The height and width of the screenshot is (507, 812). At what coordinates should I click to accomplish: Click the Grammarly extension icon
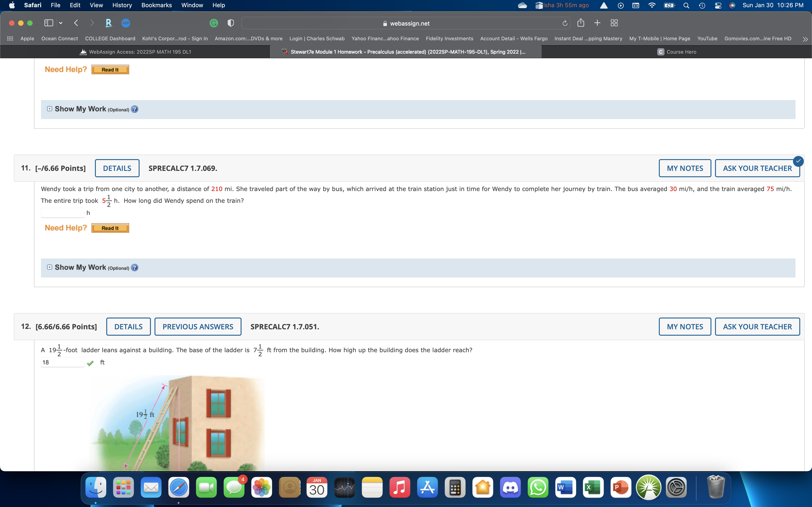pos(214,23)
